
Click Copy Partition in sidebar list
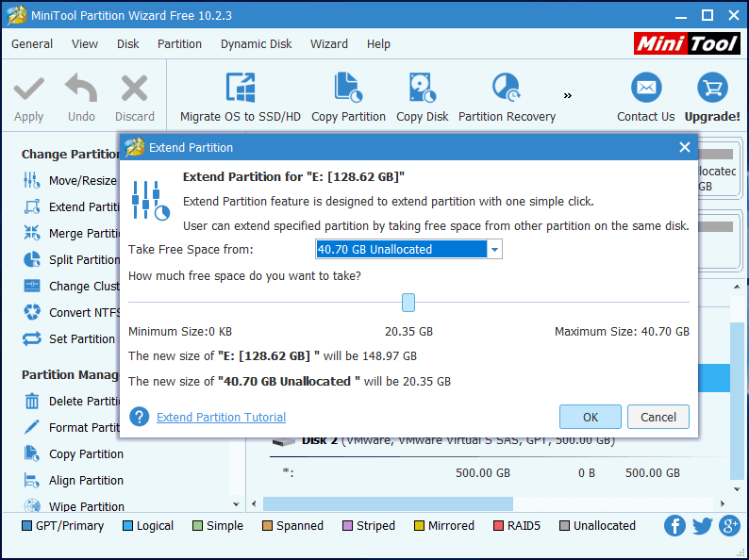coord(74,454)
